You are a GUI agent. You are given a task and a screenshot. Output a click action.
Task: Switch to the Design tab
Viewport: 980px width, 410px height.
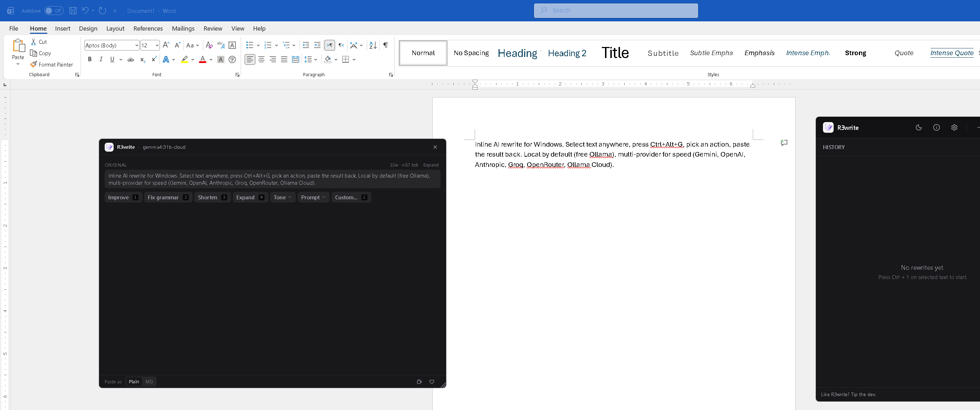[x=88, y=28]
